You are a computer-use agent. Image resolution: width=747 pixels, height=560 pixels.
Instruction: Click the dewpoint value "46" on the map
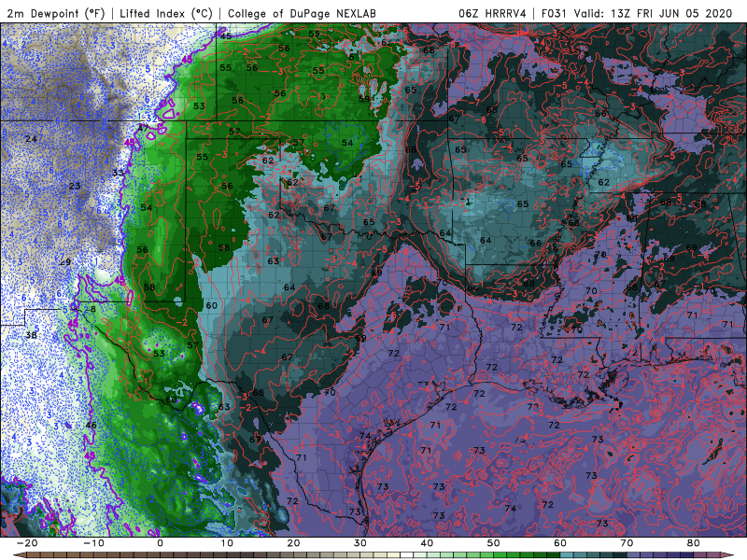coord(91,425)
